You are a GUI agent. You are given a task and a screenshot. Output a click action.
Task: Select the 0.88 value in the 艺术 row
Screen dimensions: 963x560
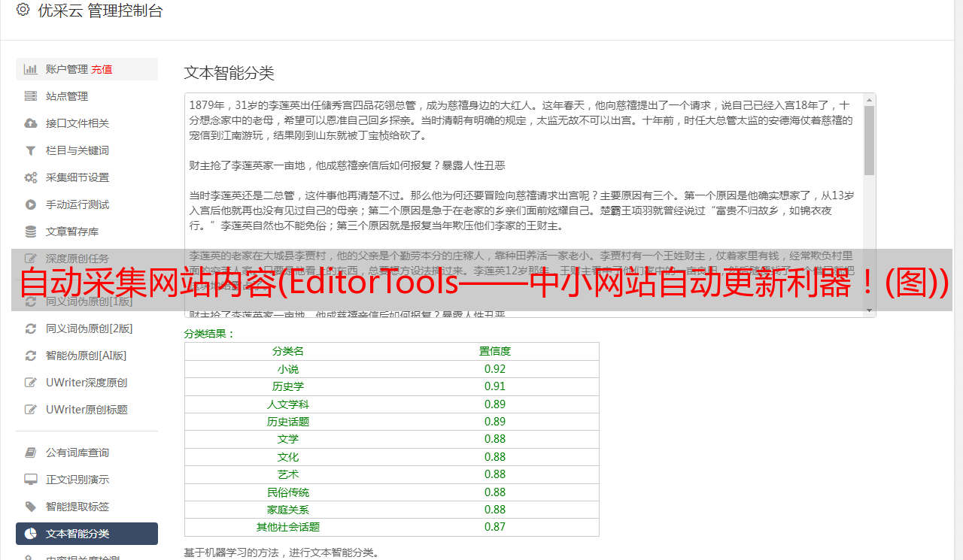pyautogui.click(x=495, y=474)
